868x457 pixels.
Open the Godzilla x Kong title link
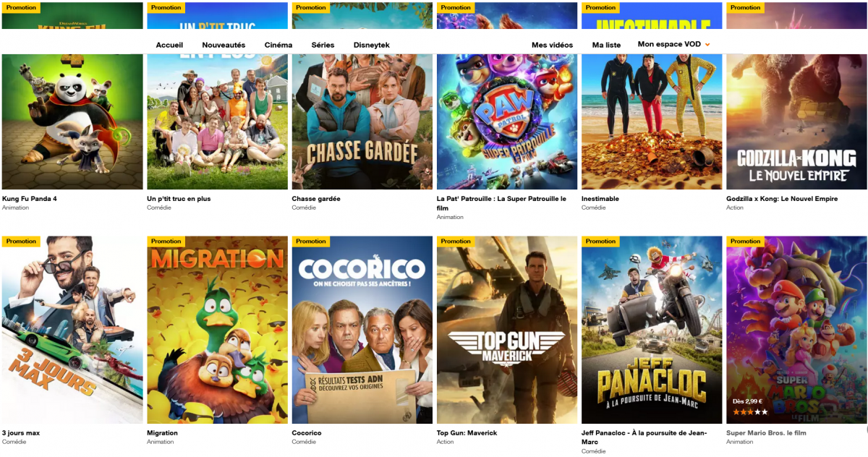tap(782, 199)
